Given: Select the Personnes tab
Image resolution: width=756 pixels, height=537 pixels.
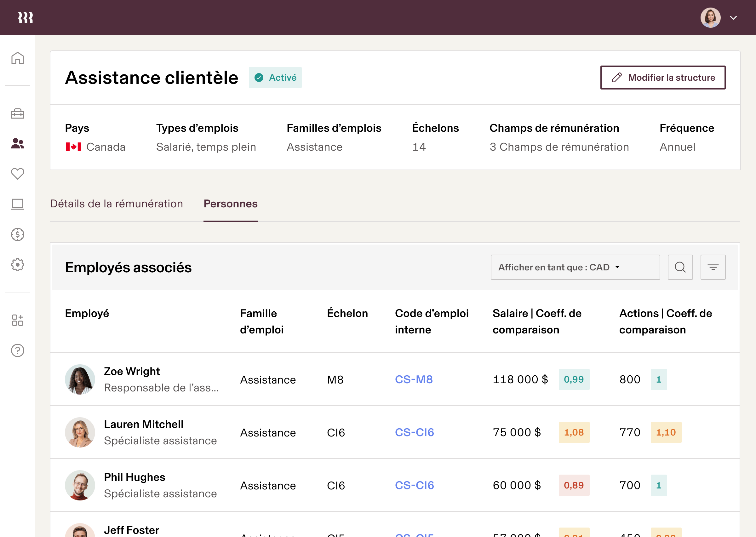Looking at the screenshot, I should tap(231, 204).
